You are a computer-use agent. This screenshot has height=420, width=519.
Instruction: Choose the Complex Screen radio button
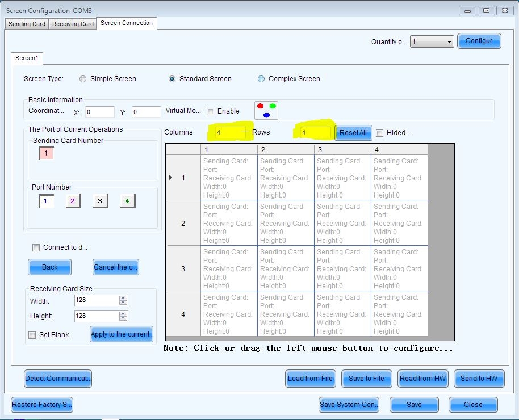[x=261, y=79]
